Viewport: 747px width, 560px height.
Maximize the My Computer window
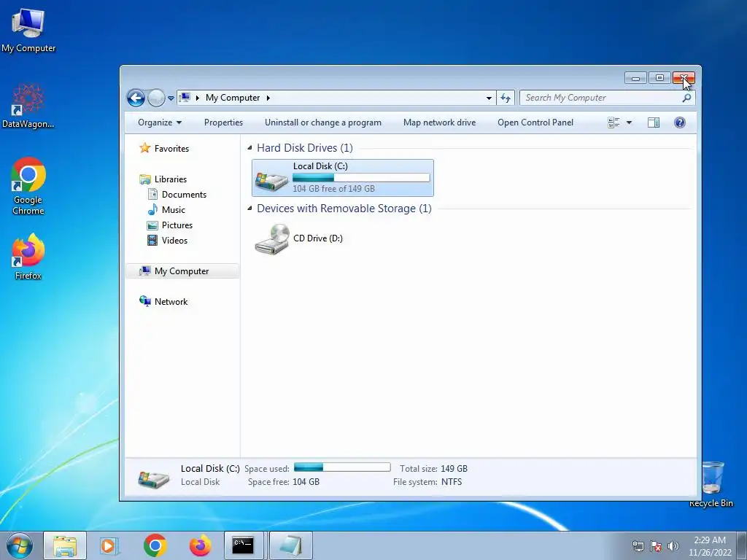659,77
